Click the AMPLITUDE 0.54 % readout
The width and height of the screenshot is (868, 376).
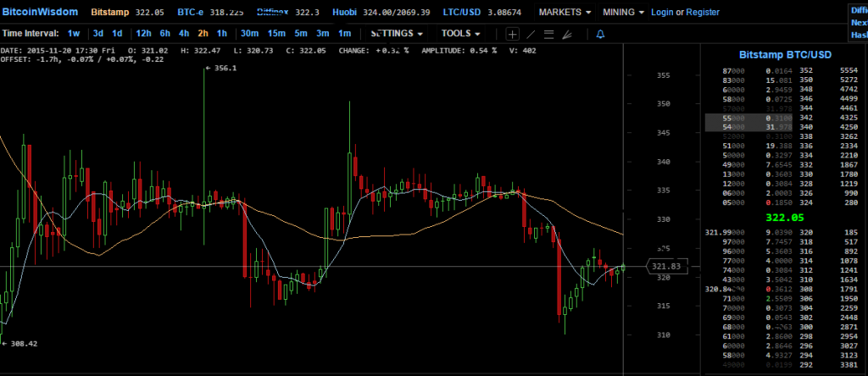tap(459, 50)
